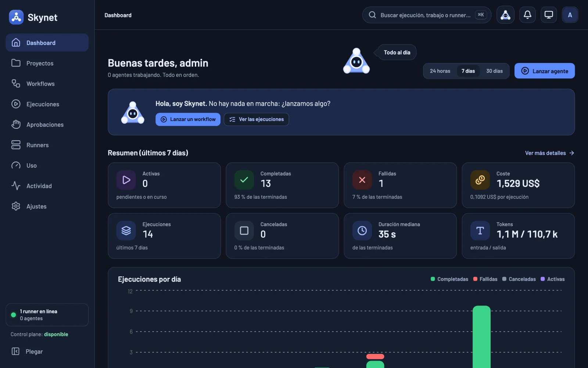Open the Skynet assistant icon in top bar
This screenshot has height=368, width=588.
pos(505,15)
